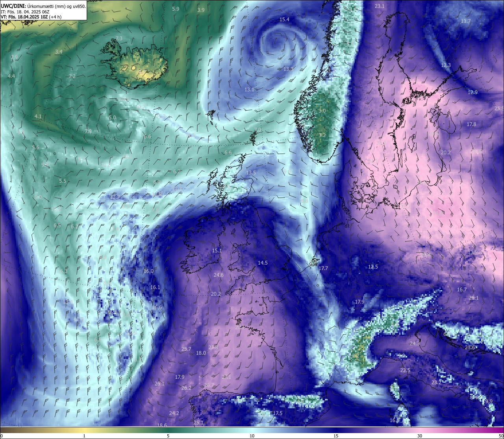Click the map value '3.0' over Norway
Screen dimensions: 504x439
(322, 111)
